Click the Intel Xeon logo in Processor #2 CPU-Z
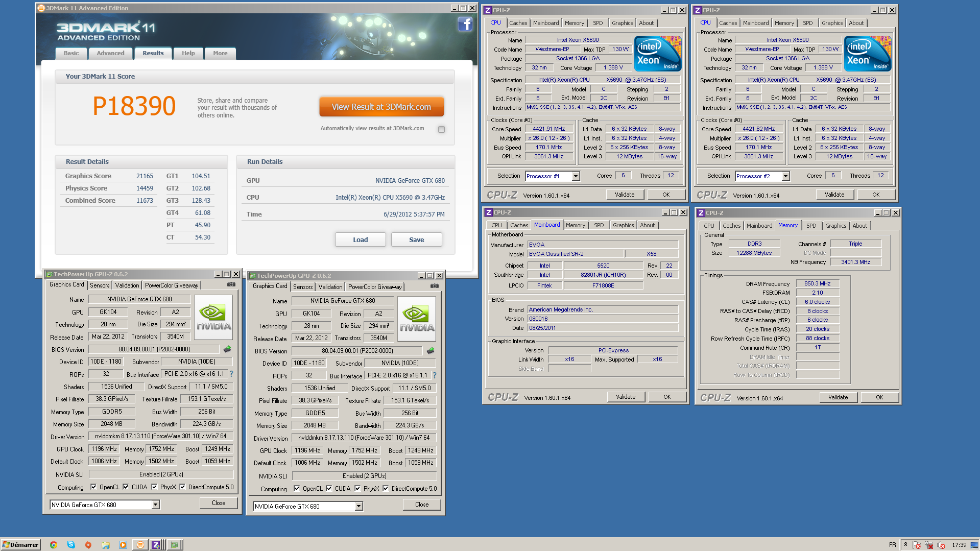This screenshot has width=980, height=551. 868,54
